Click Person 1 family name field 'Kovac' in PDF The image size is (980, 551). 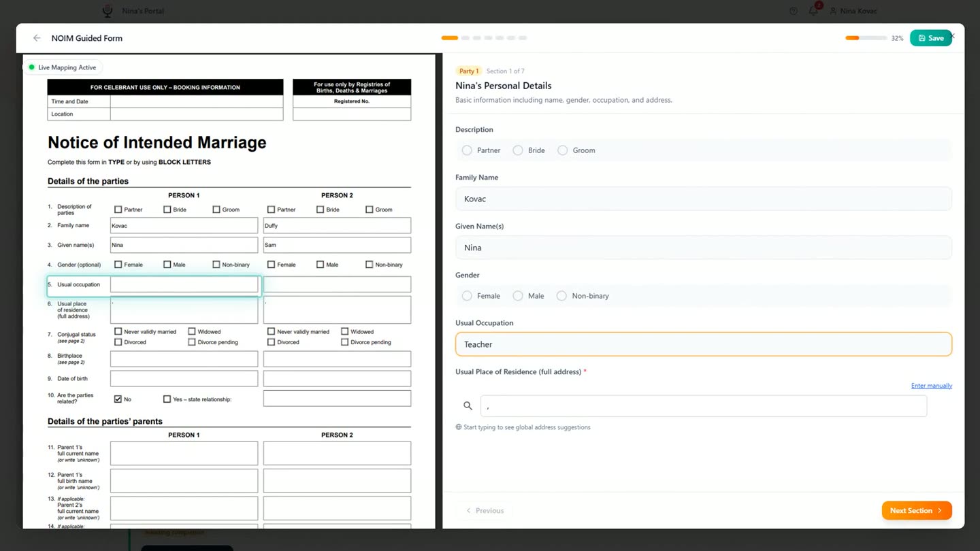pyautogui.click(x=184, y=225)
